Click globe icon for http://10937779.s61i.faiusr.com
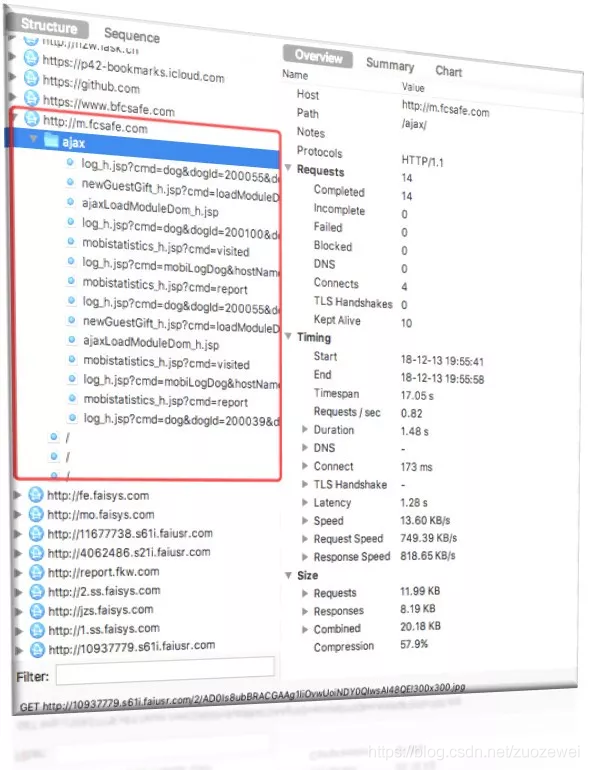 37,649
